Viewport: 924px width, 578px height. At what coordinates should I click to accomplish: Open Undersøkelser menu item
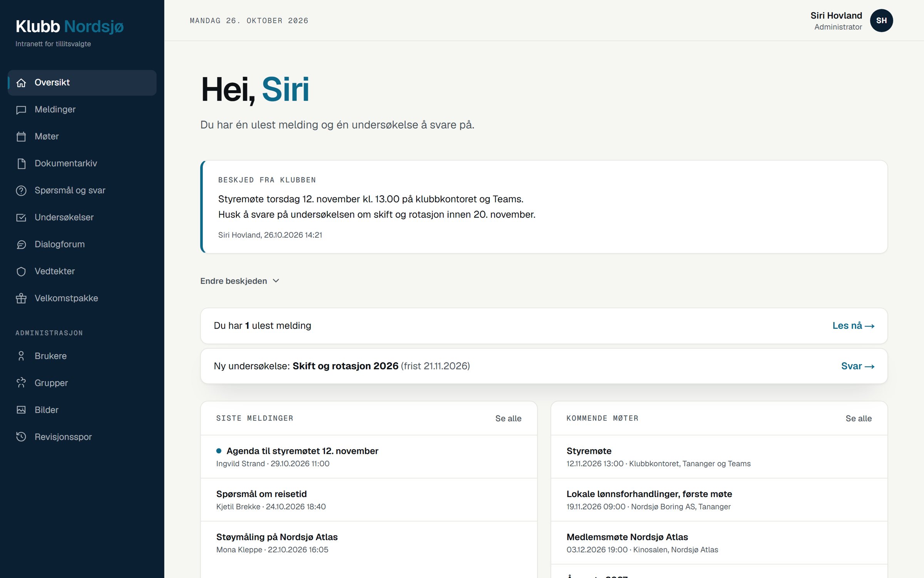[82, 218]
